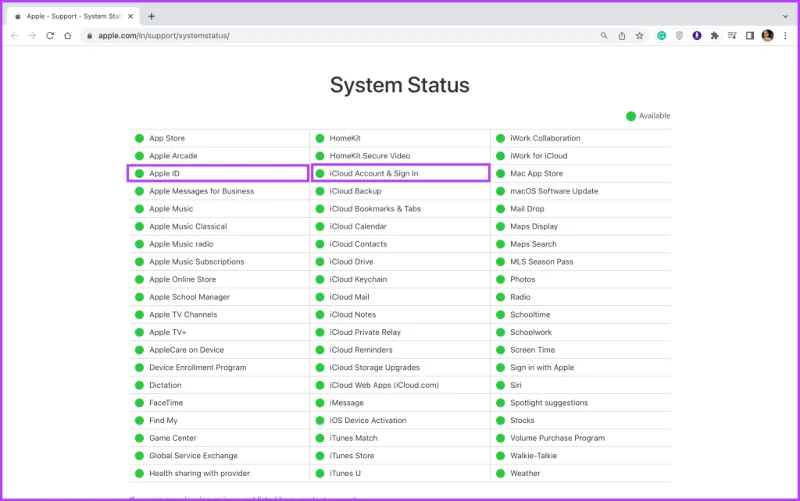Click the Apple School Manager entry

[x=189, y=297]
